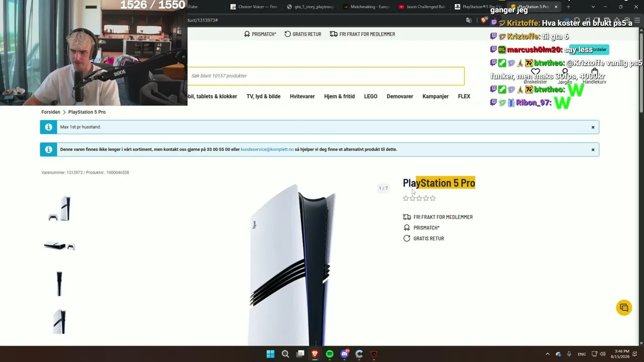Select the console with controller thumbnail
The image size is (644, 362).
tap(59, 209)
